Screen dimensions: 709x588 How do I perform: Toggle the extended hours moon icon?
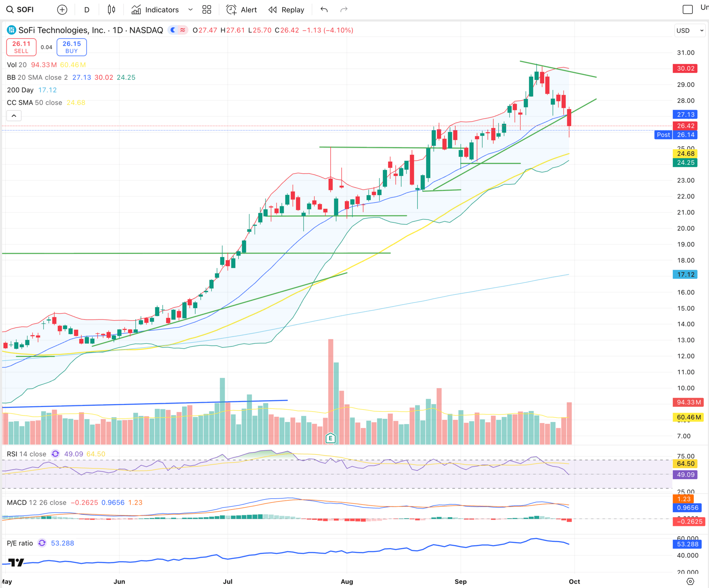(173, 30)
